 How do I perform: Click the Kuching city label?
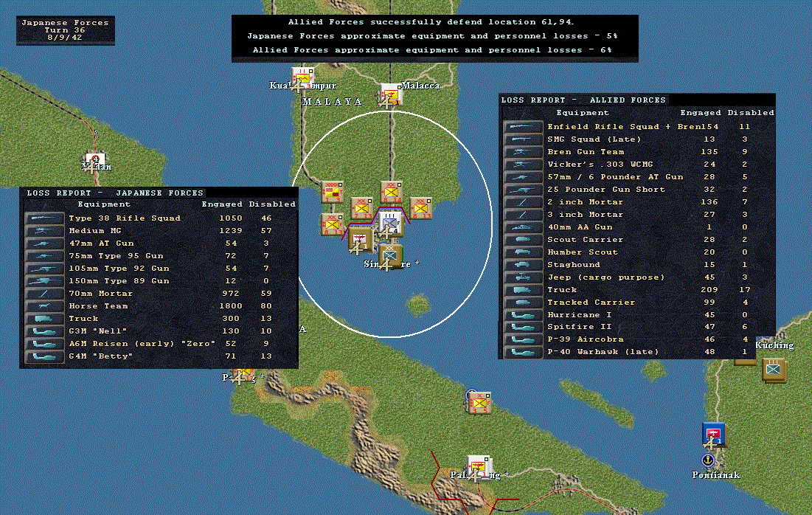tap(774, 345)
